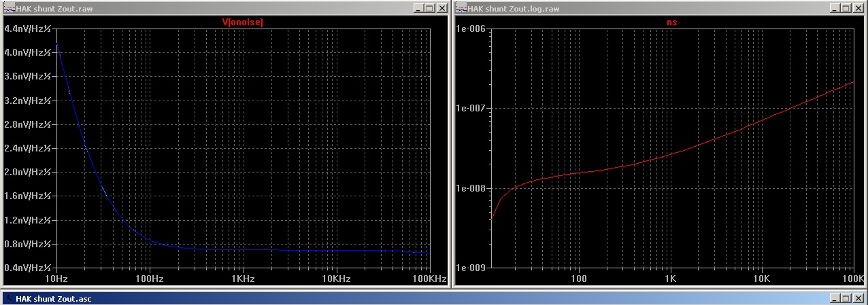
Task: Maximize the HAK shunt Zout.log.raw window
Action: tap(846, 8)
